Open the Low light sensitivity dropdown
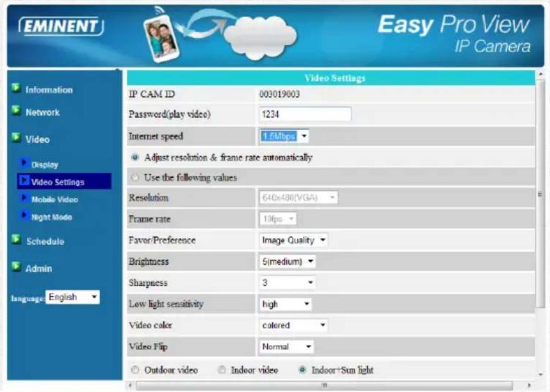 [285, 304]
